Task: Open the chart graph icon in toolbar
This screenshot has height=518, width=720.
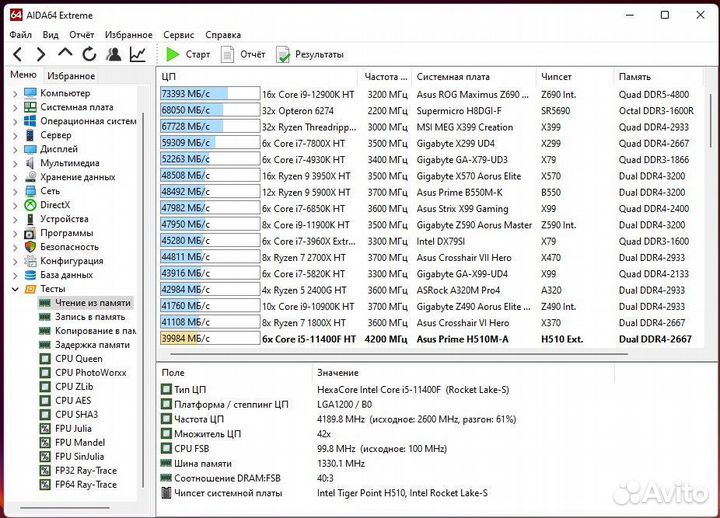Action: click(x=138, y=54)
